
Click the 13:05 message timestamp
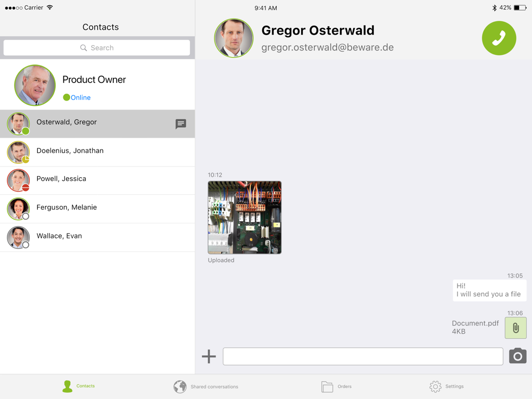pyautogui.click(x=514, y=276)
